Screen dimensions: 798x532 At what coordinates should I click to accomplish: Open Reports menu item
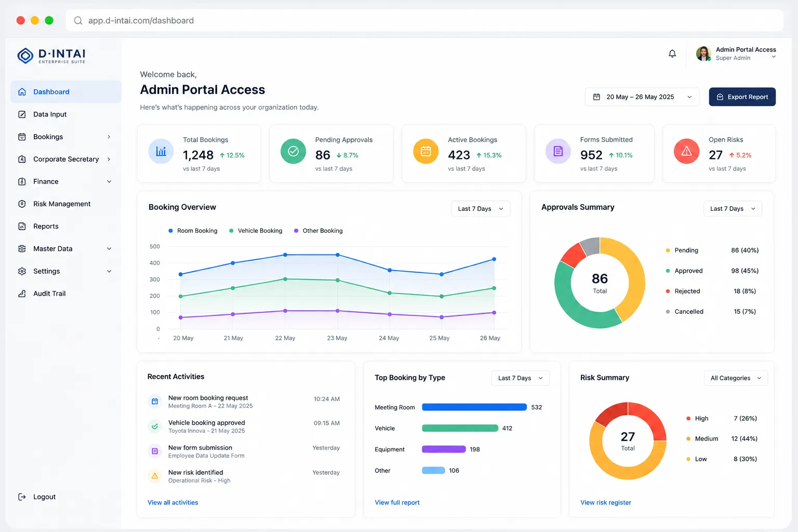coord(66,226)
